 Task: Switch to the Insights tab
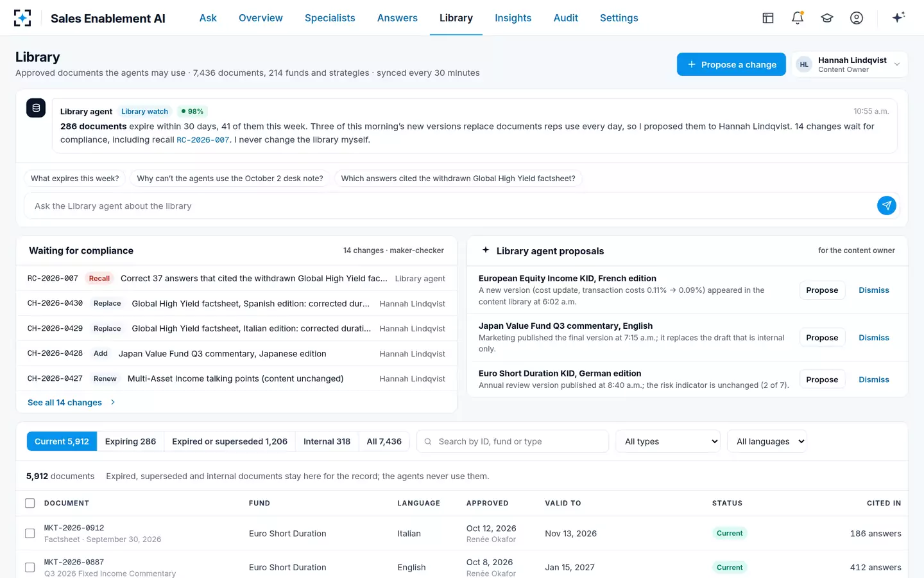513,18
